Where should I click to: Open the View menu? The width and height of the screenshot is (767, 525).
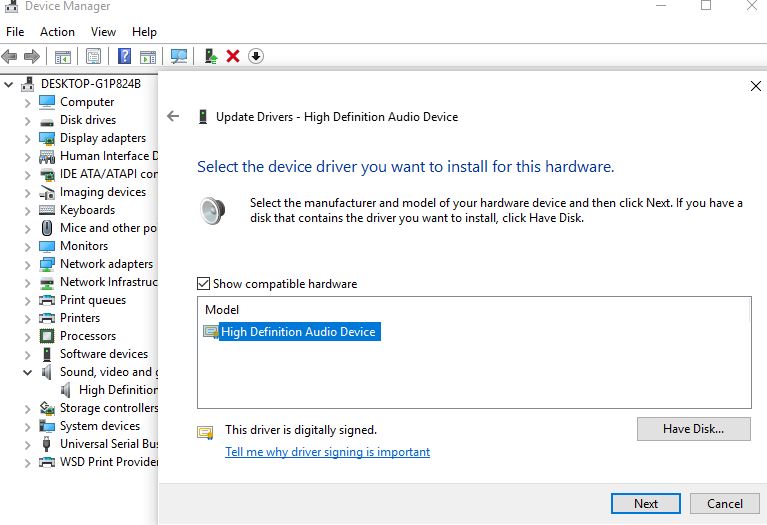tap(103, 32)
